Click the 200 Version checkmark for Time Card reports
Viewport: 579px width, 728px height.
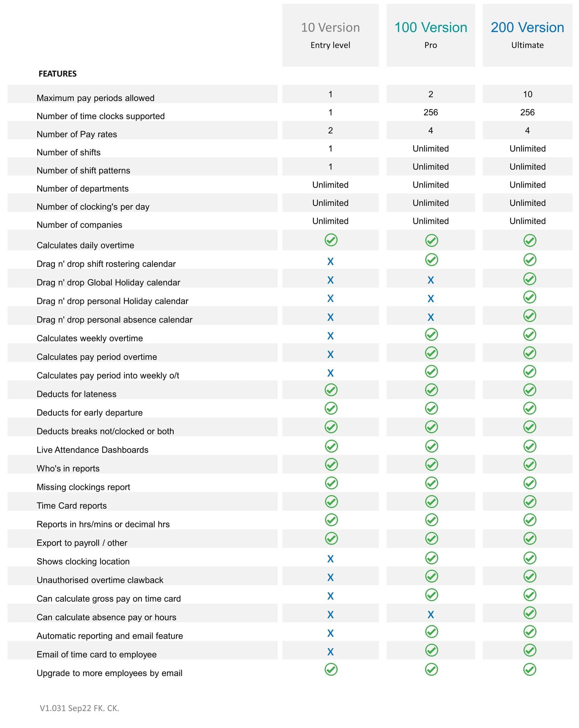tap(530, 502)
